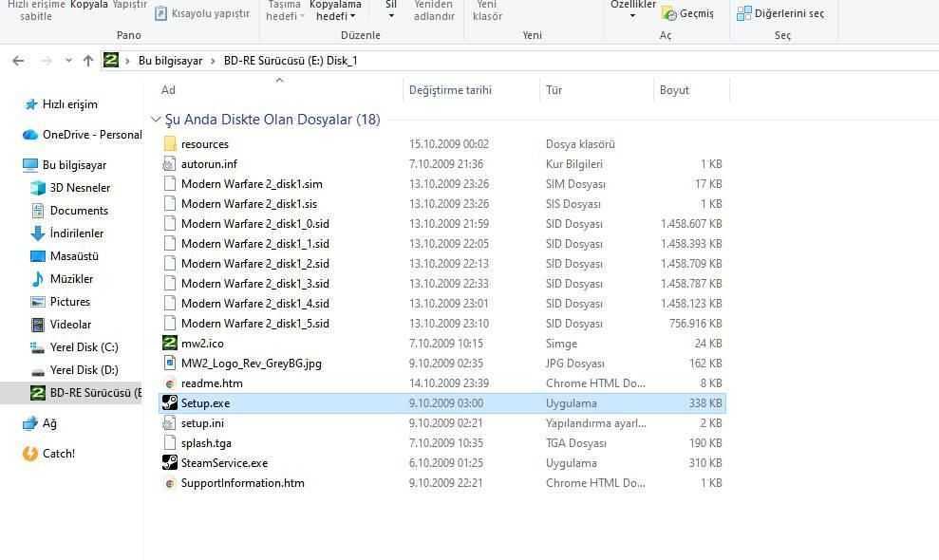
Task: Select Bu bilgisayar in navigation pane
Action: click(74, 165)
